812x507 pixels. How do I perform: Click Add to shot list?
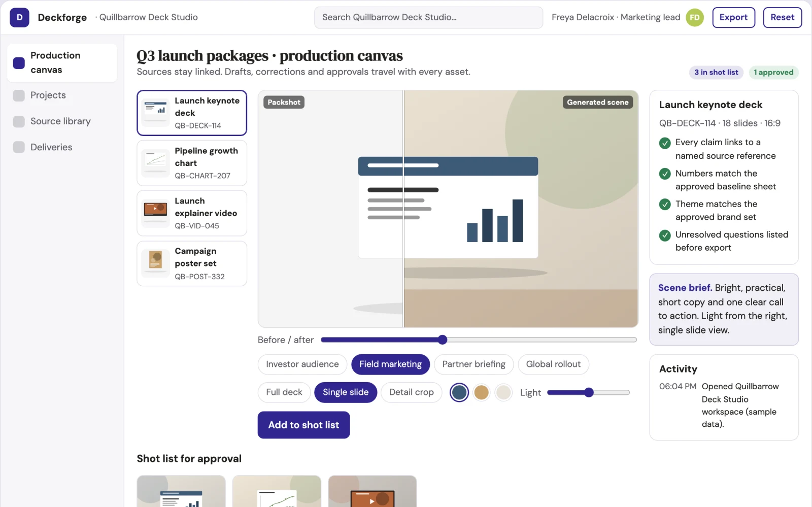click(x=303, y=425)
